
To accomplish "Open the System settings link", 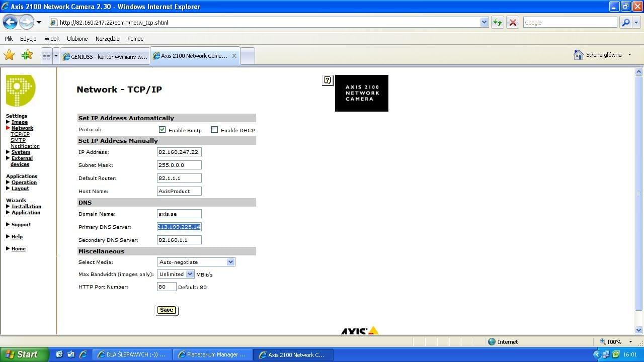I will coord(21,152).
